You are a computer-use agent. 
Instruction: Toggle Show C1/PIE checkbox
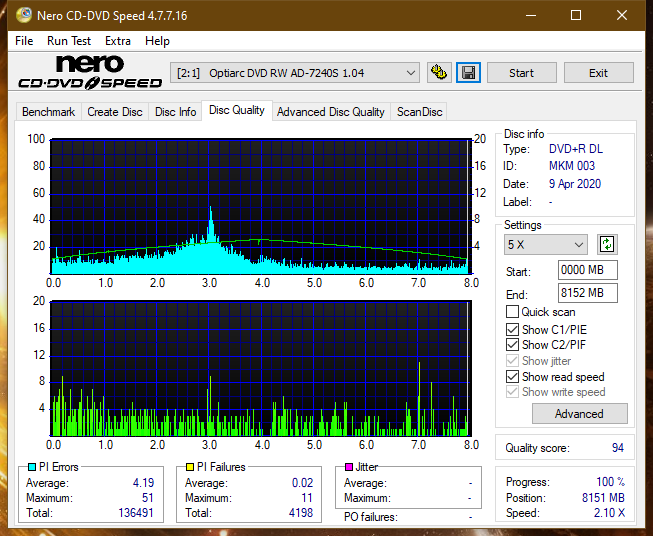click(x=513, y=329)
